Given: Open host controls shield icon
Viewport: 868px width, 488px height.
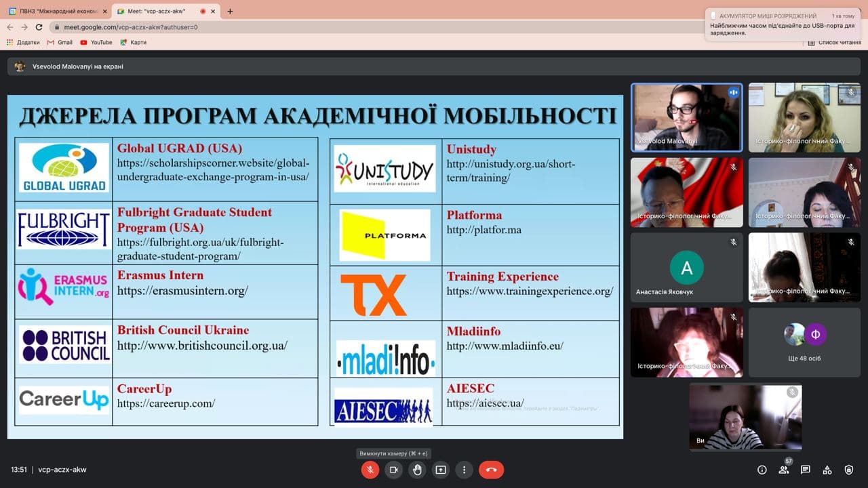Looking at the screenshot, I should (x=849, y=470).
